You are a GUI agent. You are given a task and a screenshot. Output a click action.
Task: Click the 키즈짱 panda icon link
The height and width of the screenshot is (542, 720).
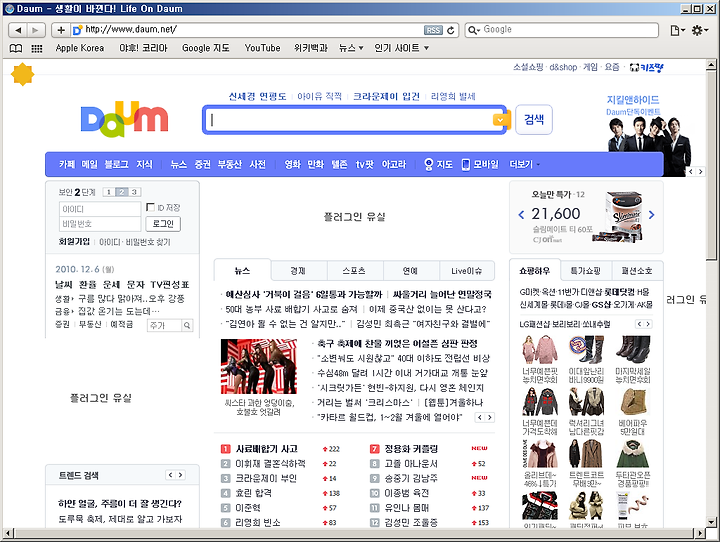[x=646, y=68]
